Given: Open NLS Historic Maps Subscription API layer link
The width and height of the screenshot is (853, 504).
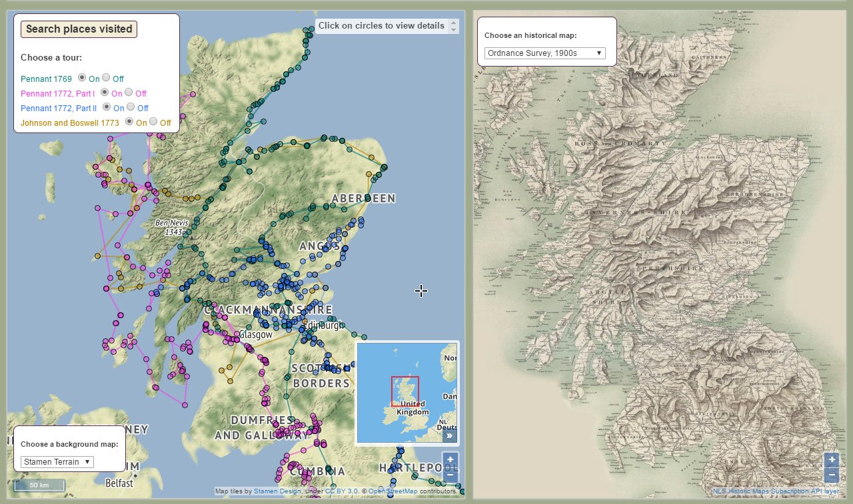Looking at the screenshot, I should pos(776,491).
